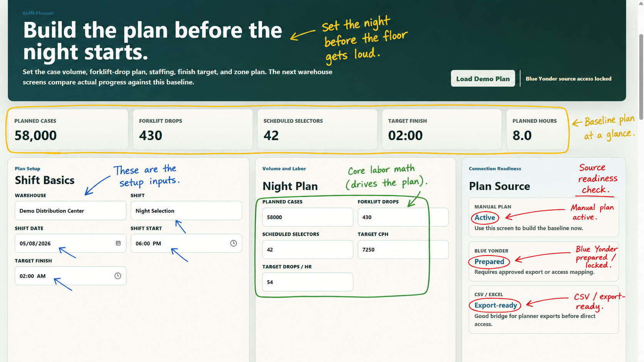Click the Scheduled Selectors 42 summary card
The image size is (644, 362).
click(x=317, y=129)
